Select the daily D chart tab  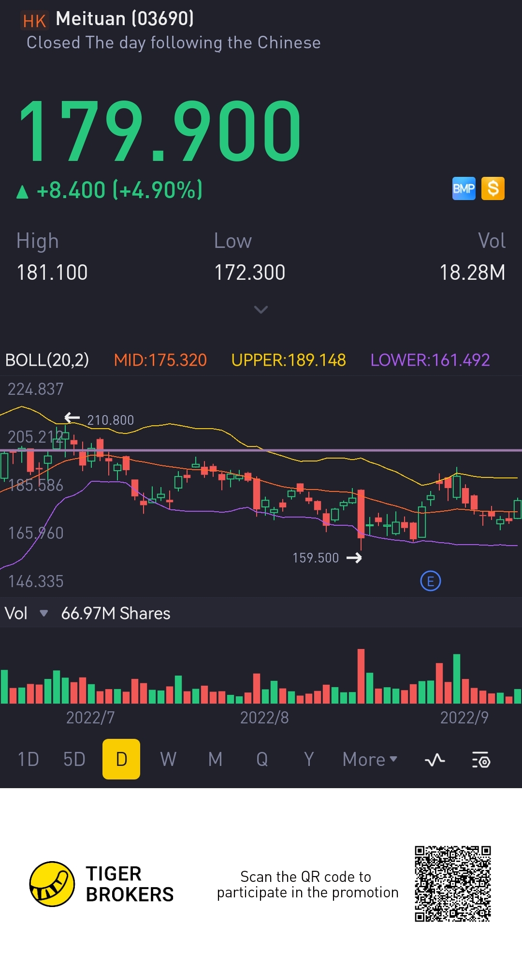(121, 759)
